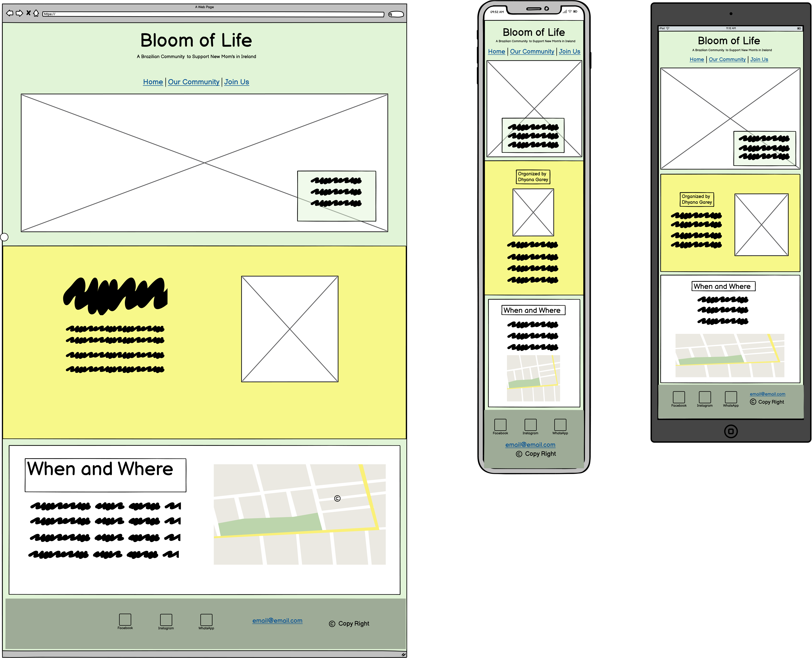Click the desktop footer WhatsApp icon
The width and height of the screenshot is (812, 658).
(x=206, y=620)
